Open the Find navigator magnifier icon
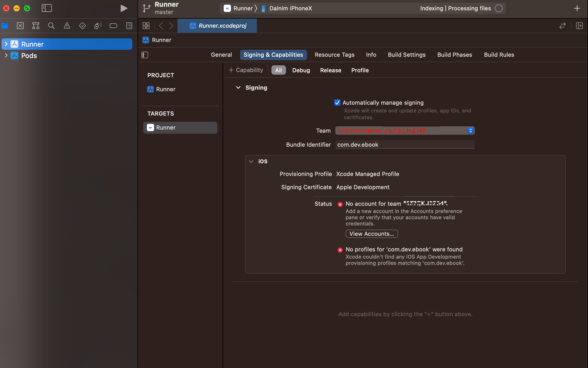Screen dimensions: 588x368 [51, 26]
